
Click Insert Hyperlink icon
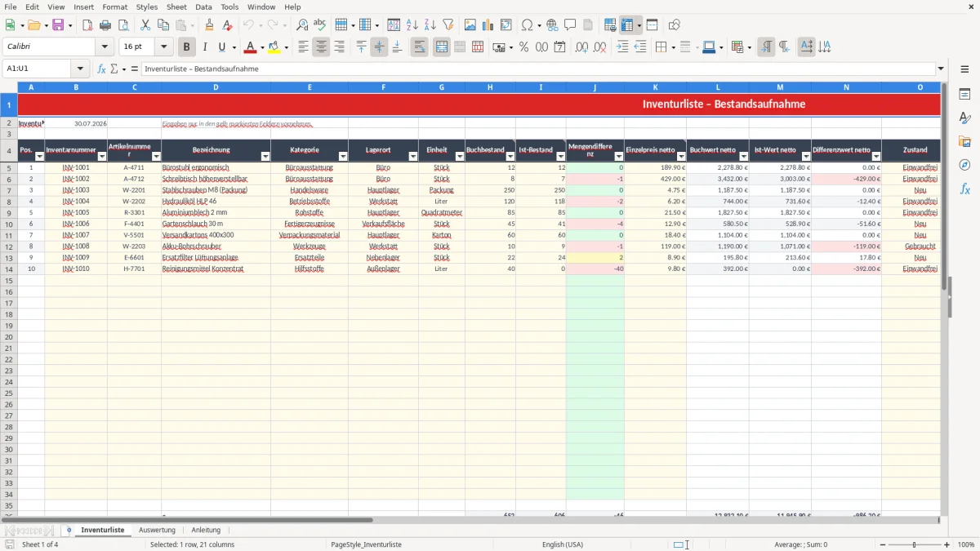click(552, 25)
